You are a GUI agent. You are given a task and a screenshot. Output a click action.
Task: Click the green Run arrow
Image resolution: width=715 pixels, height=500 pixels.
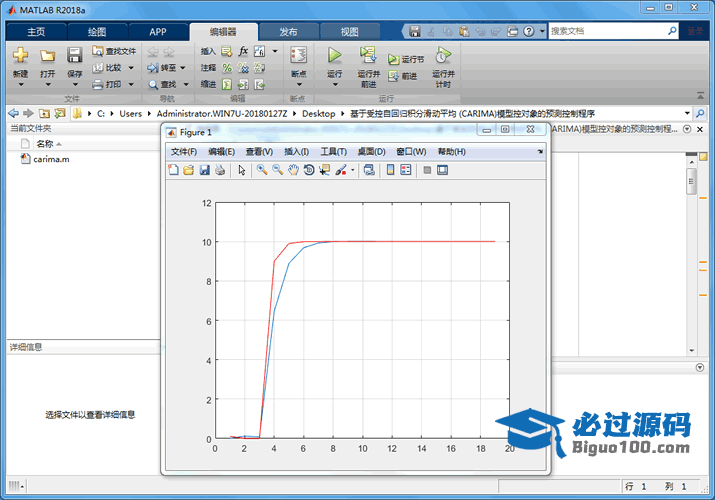click(335, 56)
